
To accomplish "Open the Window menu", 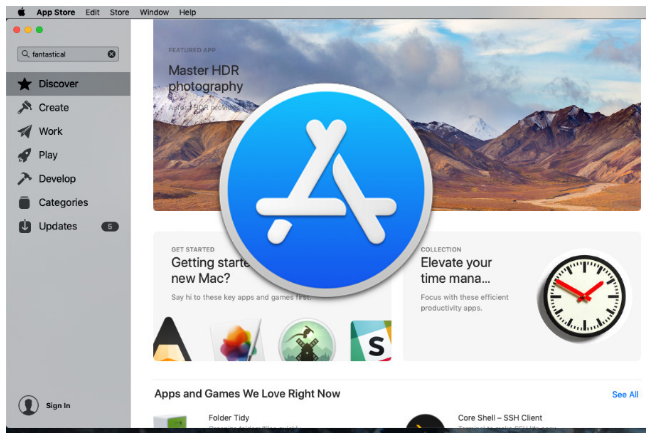I will 154,12.
